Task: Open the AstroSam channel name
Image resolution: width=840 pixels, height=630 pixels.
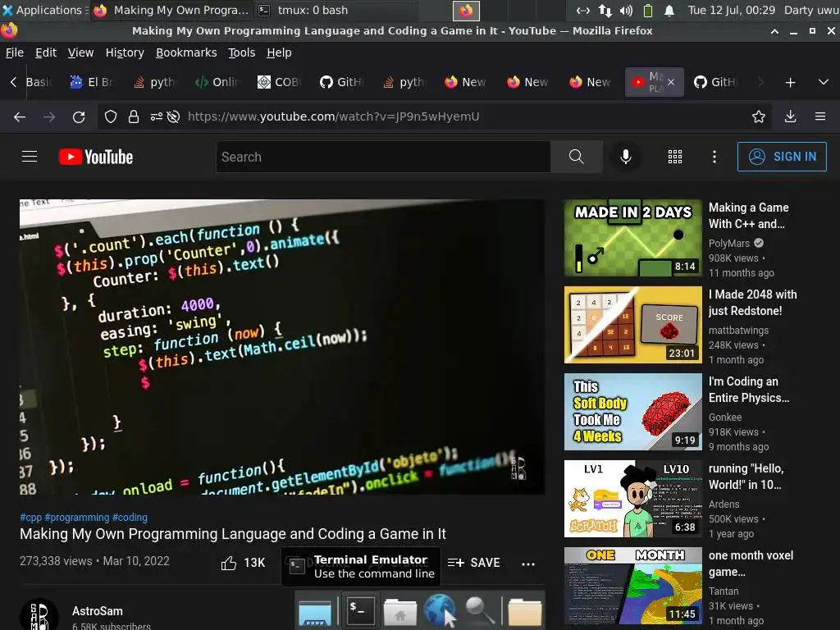Action: (x=98, y=611)
